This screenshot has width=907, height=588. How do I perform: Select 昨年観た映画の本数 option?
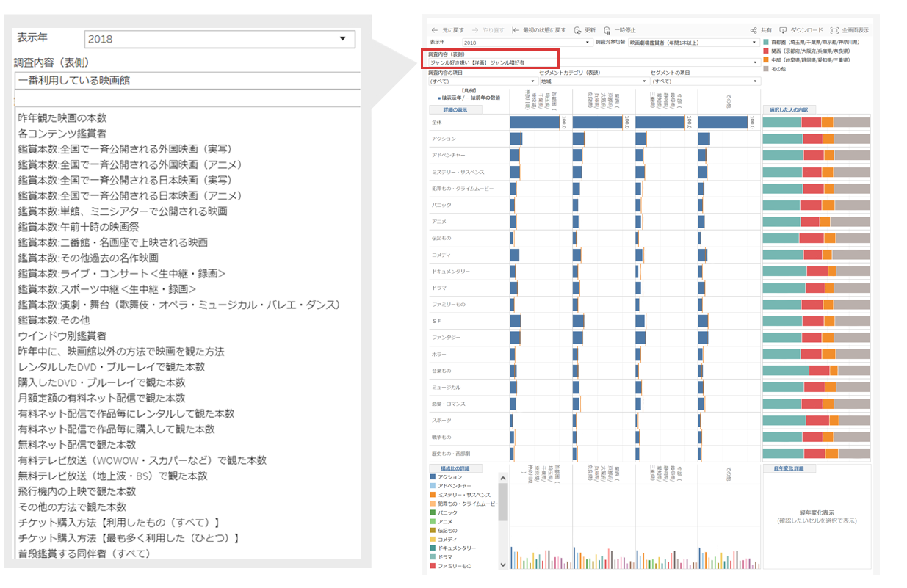62,117
